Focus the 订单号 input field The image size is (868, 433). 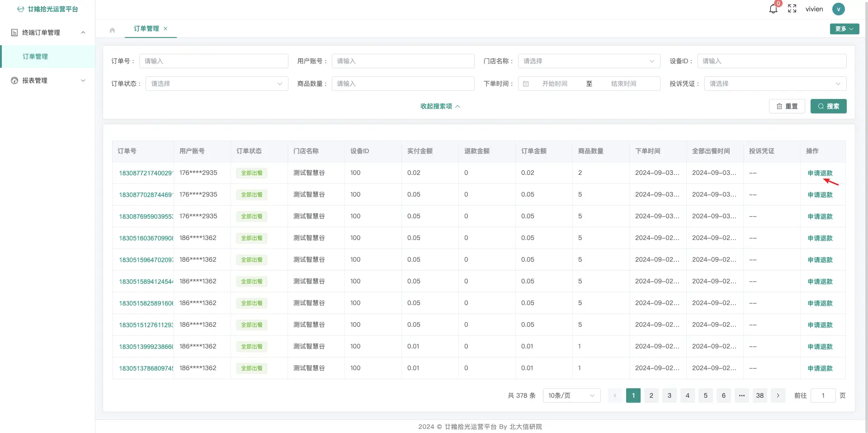pos(213,61)
